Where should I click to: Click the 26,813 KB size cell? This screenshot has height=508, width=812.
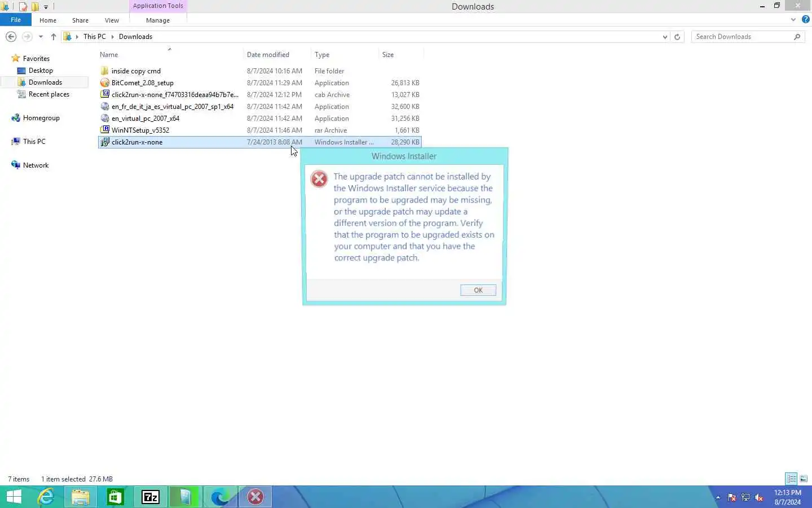[x=405, y=83]
